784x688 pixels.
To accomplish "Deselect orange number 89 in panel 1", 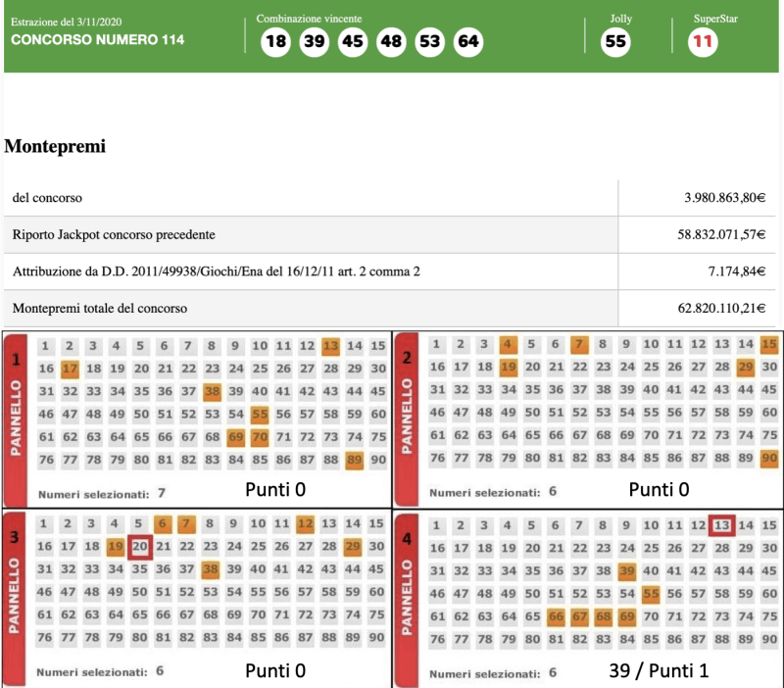I will (x=354, y=458).
